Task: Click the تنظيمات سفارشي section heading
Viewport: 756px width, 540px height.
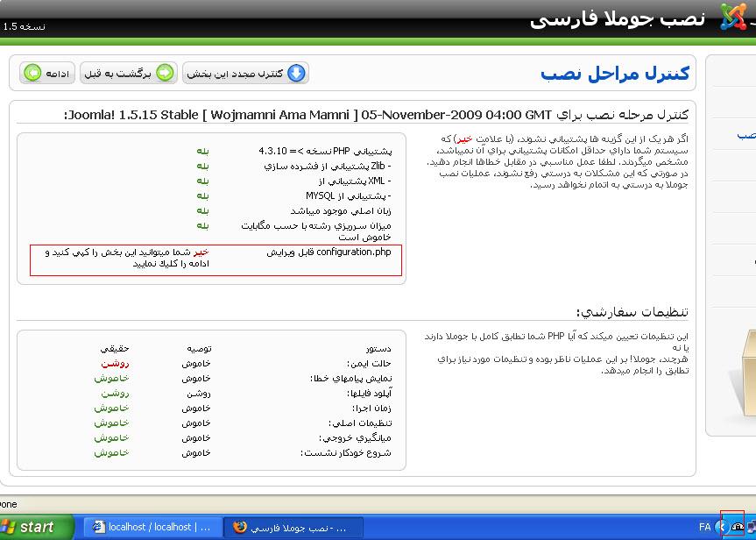Action: (632, 312)
